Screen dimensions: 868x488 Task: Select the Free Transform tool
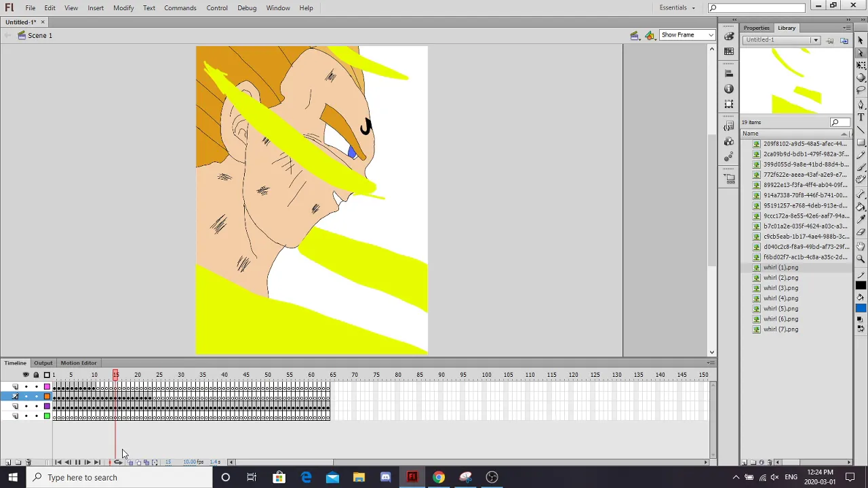pyautogui.click(x=861, y=66)
